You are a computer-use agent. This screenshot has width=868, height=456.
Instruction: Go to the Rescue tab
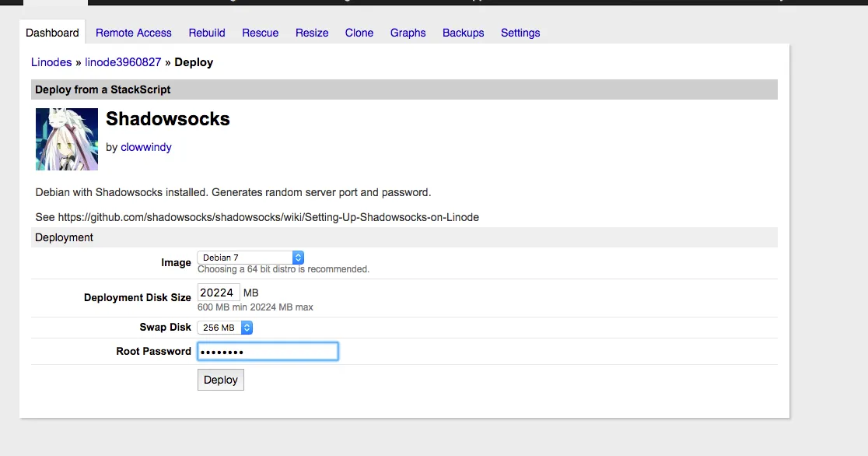(x=261, y=33)
